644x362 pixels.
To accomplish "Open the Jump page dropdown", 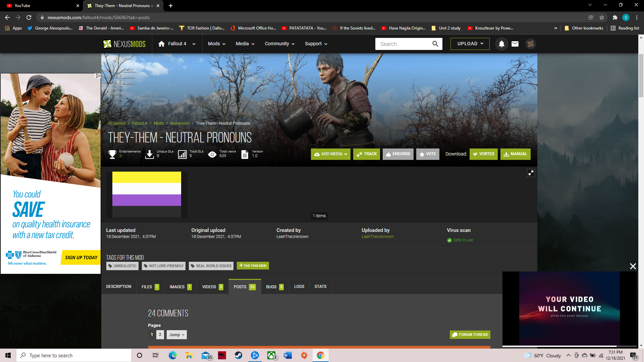I will (177, 335).
